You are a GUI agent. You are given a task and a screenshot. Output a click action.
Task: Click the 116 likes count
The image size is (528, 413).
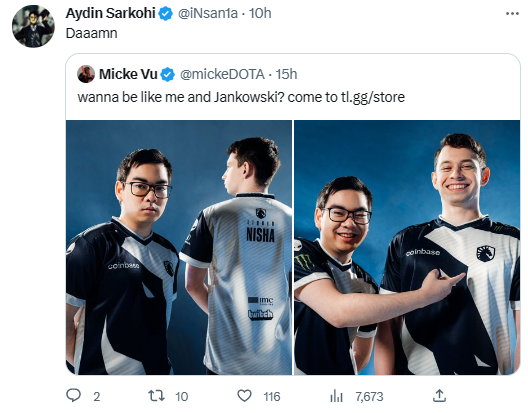[272, 396]
